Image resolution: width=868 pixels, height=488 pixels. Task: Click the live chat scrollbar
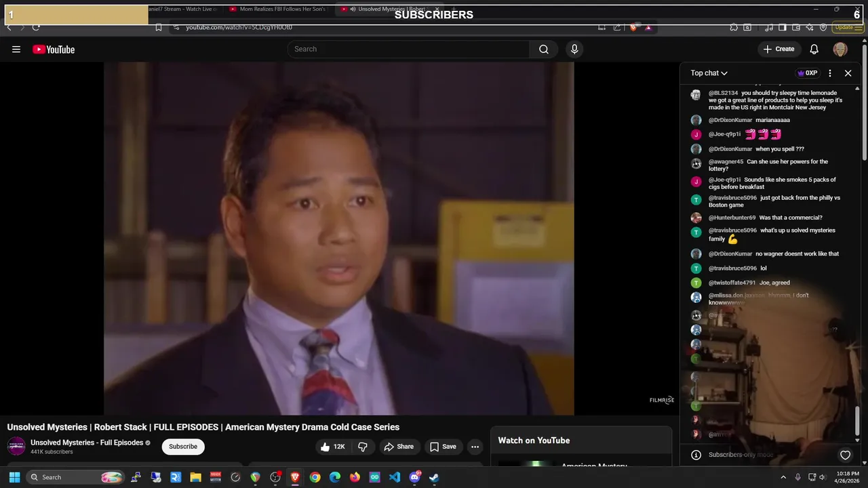point(858,420)
